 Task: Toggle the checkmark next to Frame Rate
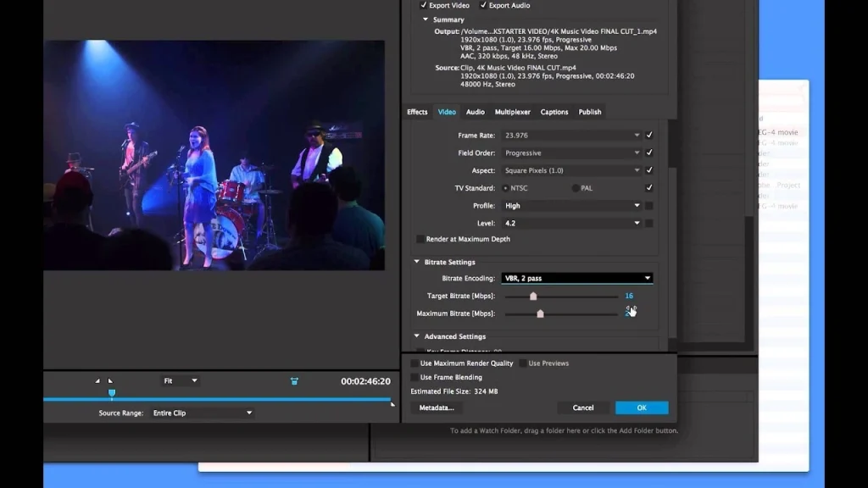tap(649, 135)
